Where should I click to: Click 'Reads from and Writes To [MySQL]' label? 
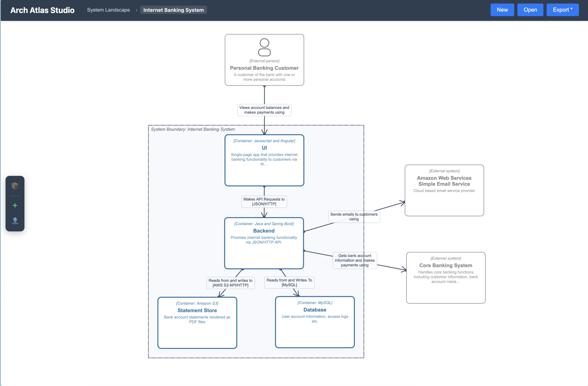coord(289,282)
